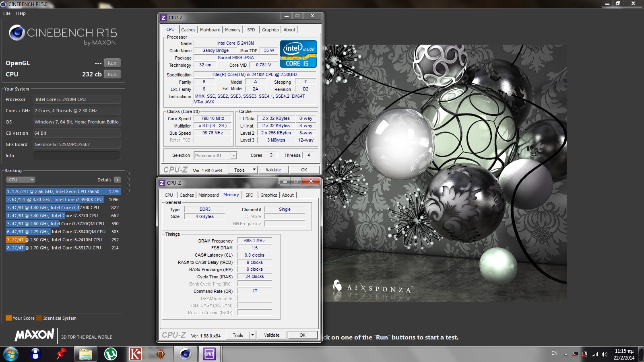Open About tab in lower CPU-Z
The width and height of the screenshot is (644, 362).
pos(288,195)
